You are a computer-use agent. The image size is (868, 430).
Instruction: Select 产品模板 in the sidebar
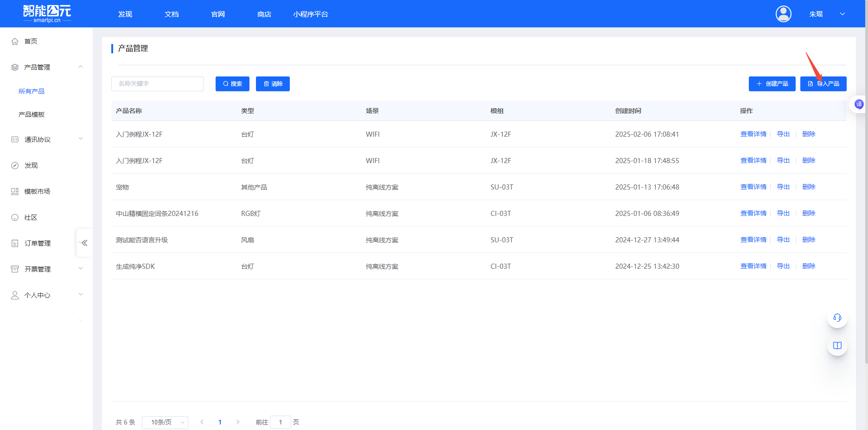point(32,114)
